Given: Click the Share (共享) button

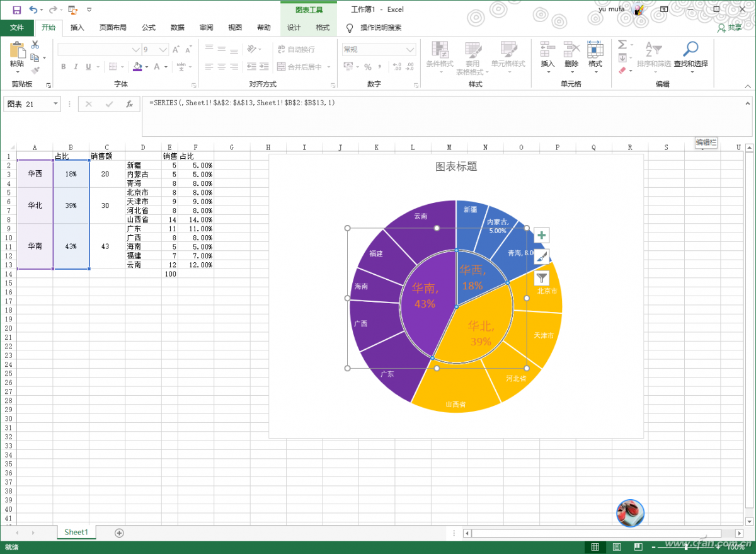Looking at the screenshot, I should tap(730, 28).
